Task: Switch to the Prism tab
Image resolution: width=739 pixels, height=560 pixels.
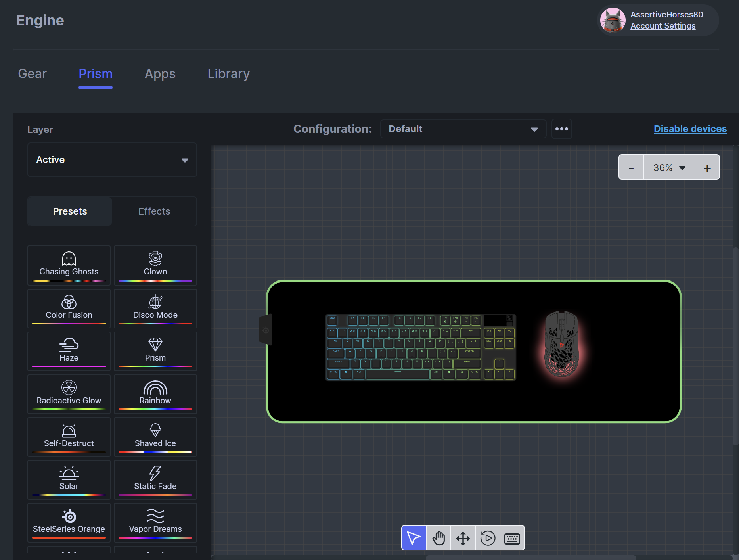Action: coord(96,74)
